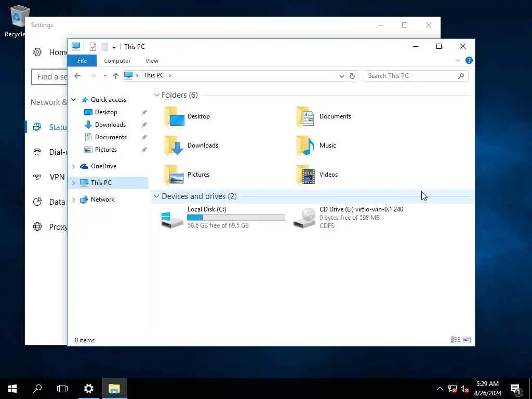This screenshot has width=532, height=399.
Task: Open the Pictures folder in Folders section
Action: pos(187,175)
